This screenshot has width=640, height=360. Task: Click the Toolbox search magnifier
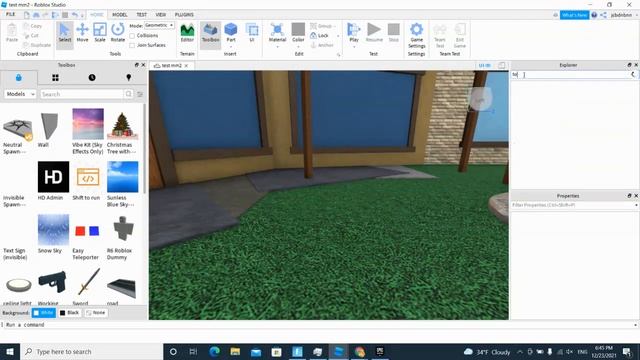[x=129, y=94]
